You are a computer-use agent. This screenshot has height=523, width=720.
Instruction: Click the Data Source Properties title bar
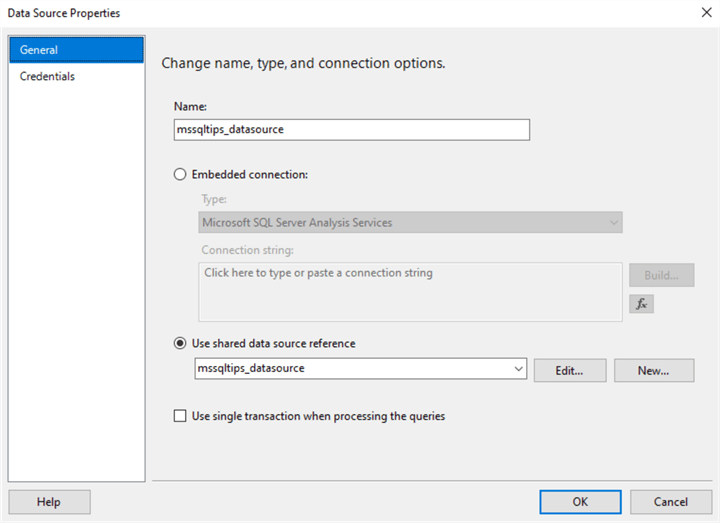pyautogui.click(x=300, y=13)
